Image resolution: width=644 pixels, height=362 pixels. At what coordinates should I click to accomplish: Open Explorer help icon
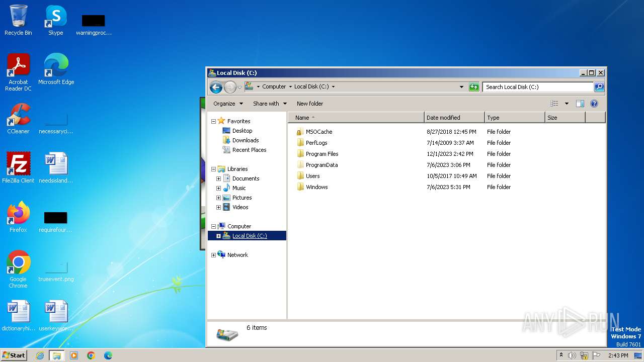(x=594, y=104)
